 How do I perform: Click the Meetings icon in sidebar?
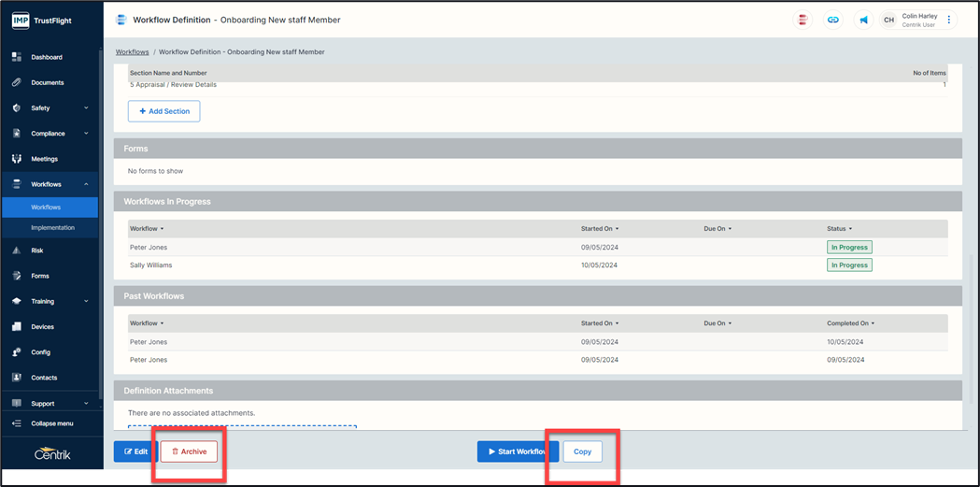tap(17, 159)
